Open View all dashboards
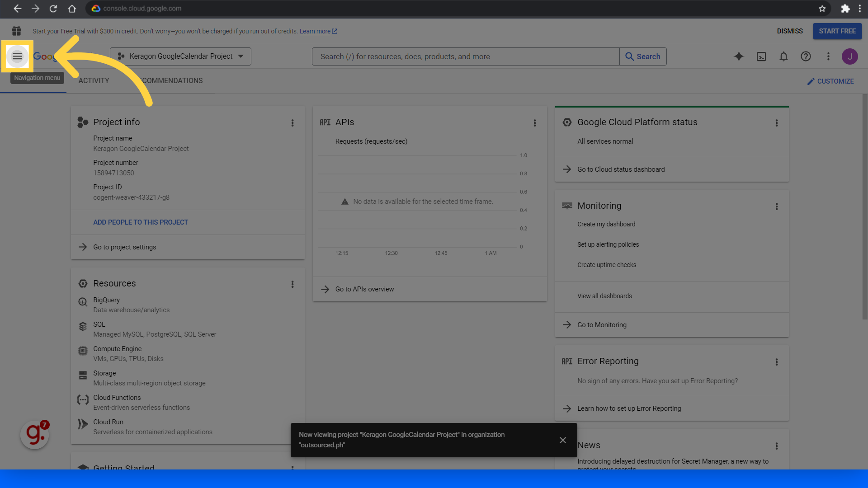Screen dimensions: 868x488 pyautogui.click(x=604, y=296)
